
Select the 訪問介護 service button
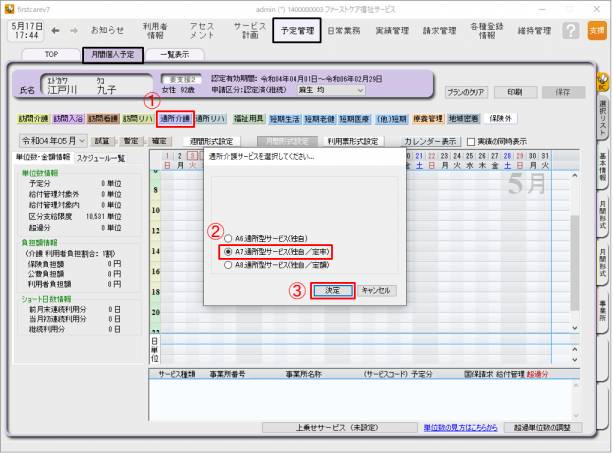pyautogui.click(x=32, y=118)
